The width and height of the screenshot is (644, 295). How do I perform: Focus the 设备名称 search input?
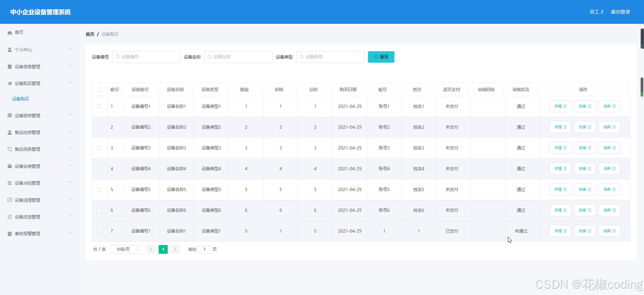pos(238,57)
